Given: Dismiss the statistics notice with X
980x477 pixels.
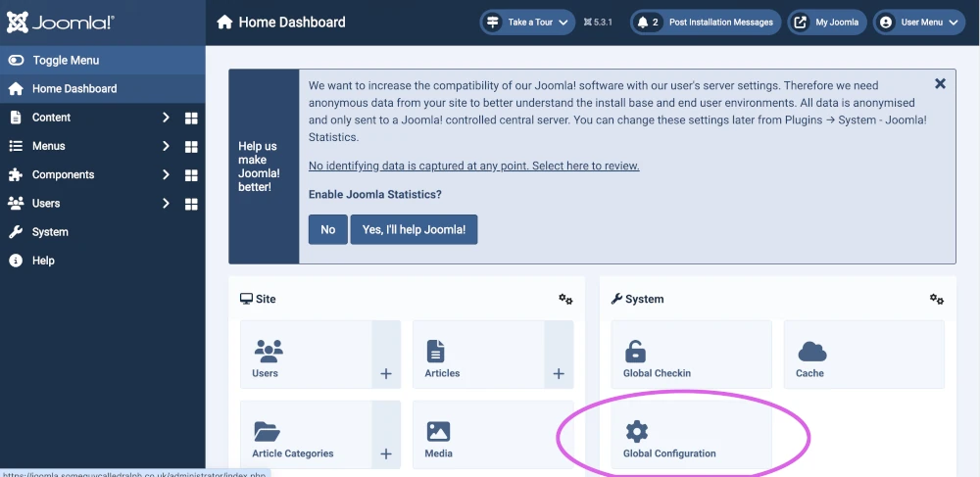Looking at the screenshot, I should pos(940,83).
